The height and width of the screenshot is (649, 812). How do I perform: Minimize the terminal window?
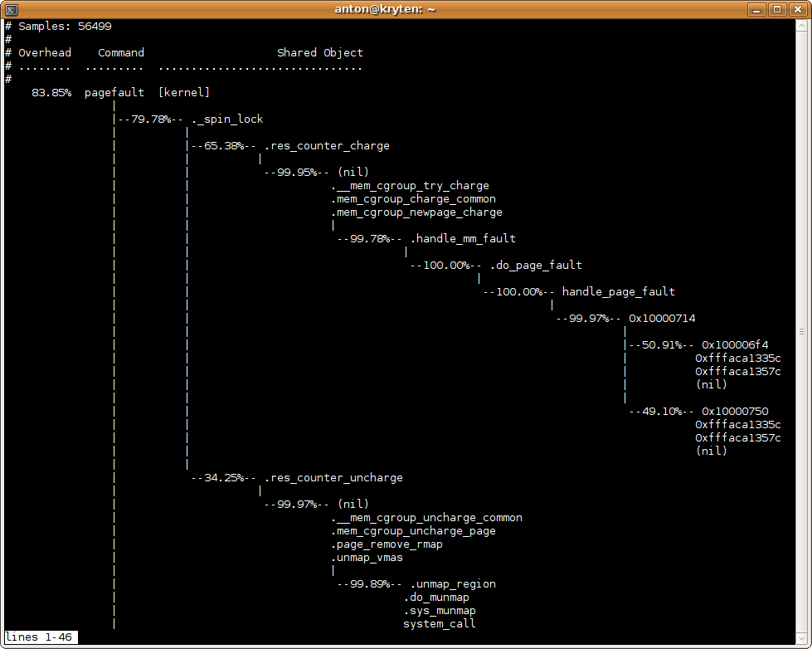click(x=756, y=9)
